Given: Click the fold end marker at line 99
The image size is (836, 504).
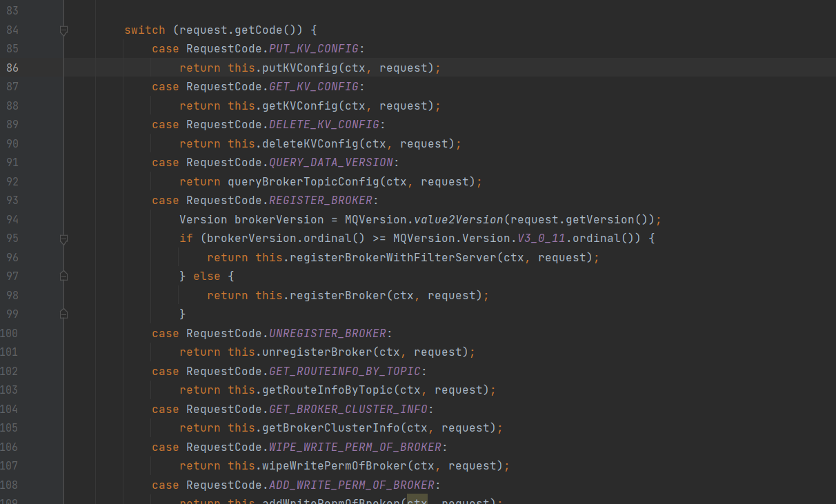Looking at the screenshot, I should [x=63, y=314].
